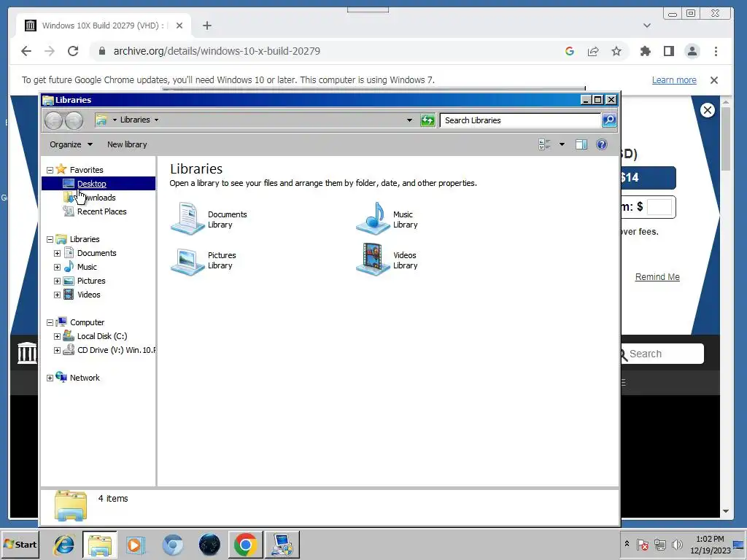Expand the CD Drive (V:) node
This screenshot has width=747, height=560.
coord(57,351)
